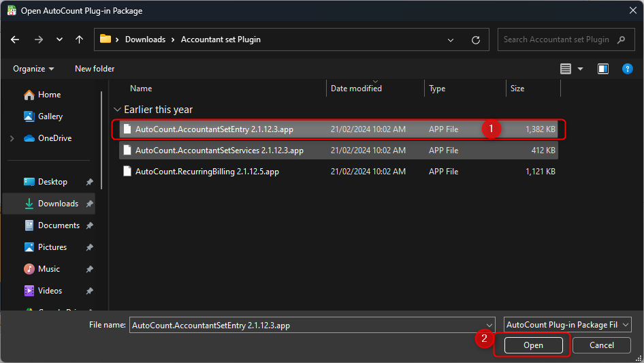Click the Up one level arrow

[x=79, y=40]
